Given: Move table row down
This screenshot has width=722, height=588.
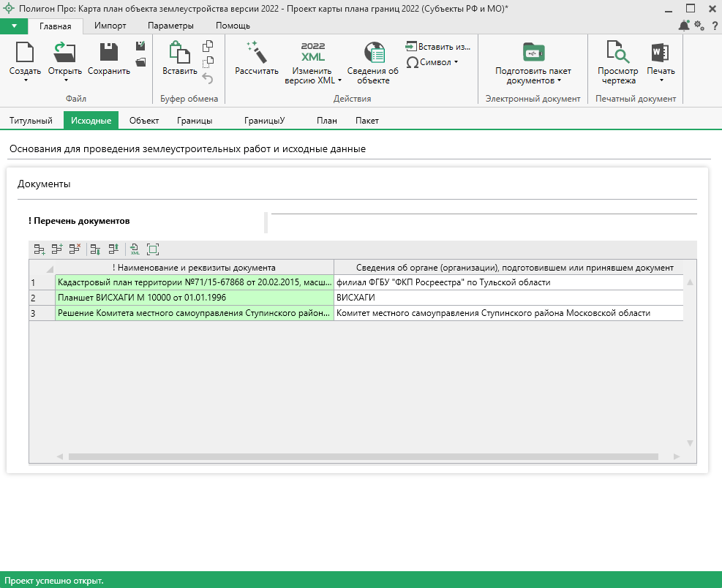Looking at the screenshot, I should [x=95, y=249].
